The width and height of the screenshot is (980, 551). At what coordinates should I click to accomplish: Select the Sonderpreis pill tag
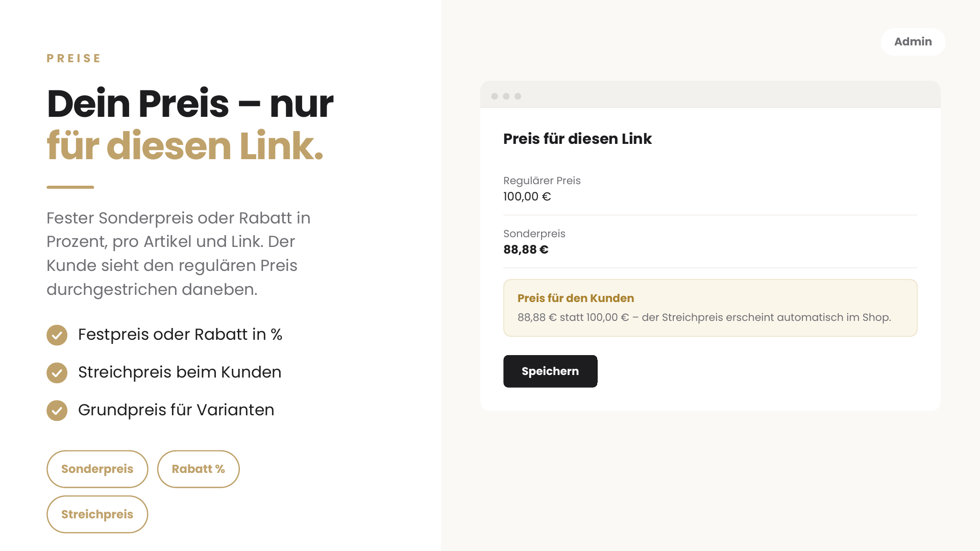(x=97, y=469)
